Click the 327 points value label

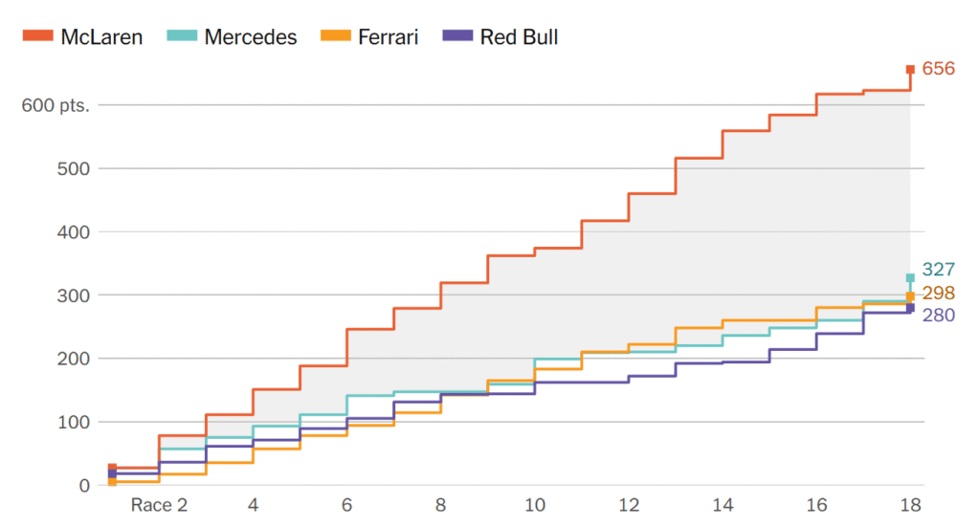[x=939, y=270]
